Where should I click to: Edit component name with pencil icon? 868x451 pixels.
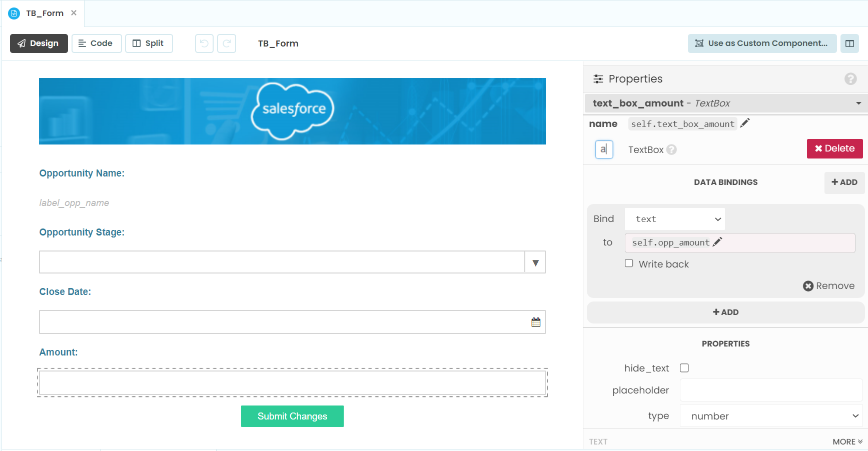745,123
